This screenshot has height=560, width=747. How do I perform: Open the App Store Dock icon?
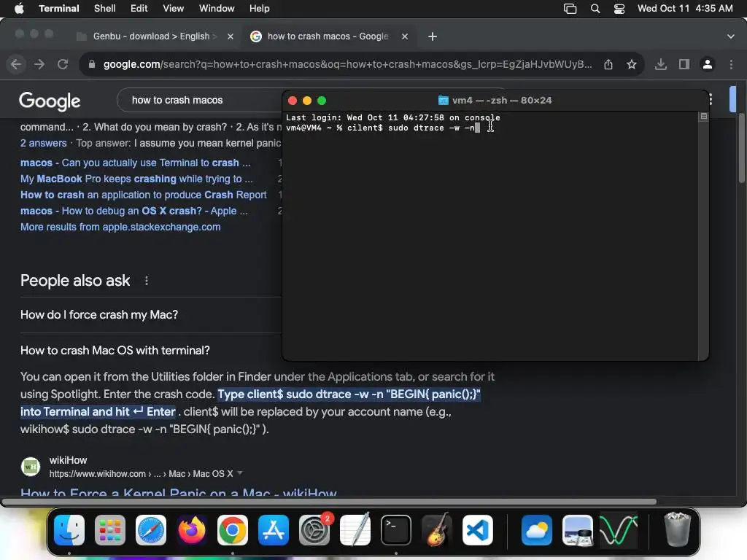click(x=274, y=530)
